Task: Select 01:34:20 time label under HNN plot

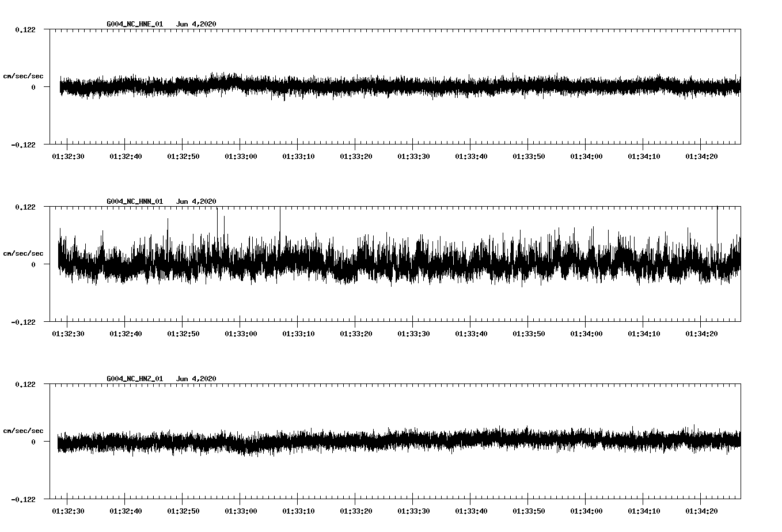Action: tap(701, 334)
